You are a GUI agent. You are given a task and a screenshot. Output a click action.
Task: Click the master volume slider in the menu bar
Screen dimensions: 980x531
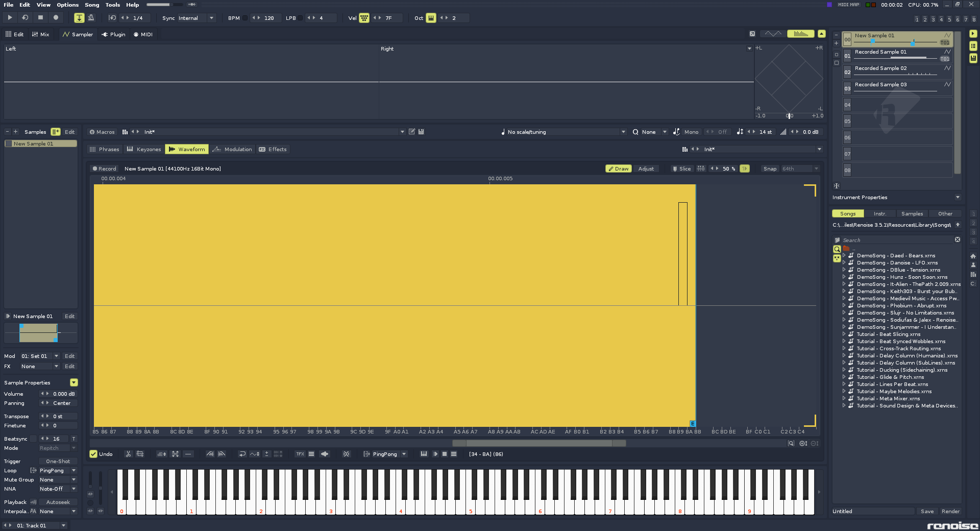coord(164,5)
